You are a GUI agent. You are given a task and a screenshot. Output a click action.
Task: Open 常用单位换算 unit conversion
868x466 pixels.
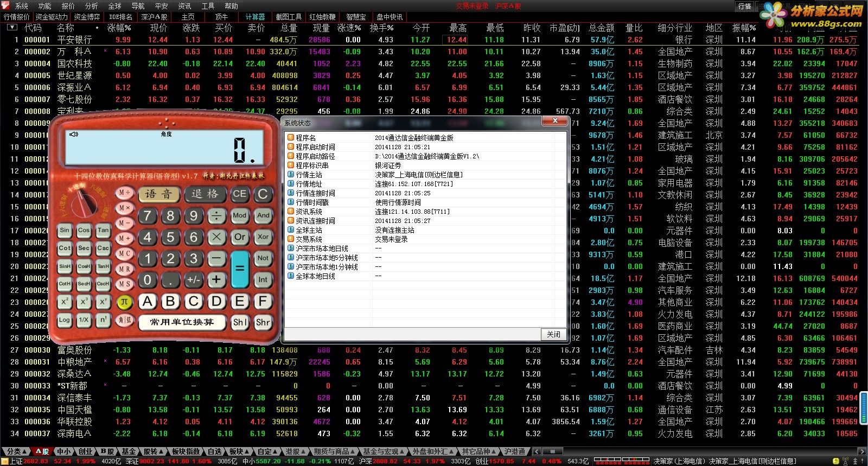click(x=182, y=322)
